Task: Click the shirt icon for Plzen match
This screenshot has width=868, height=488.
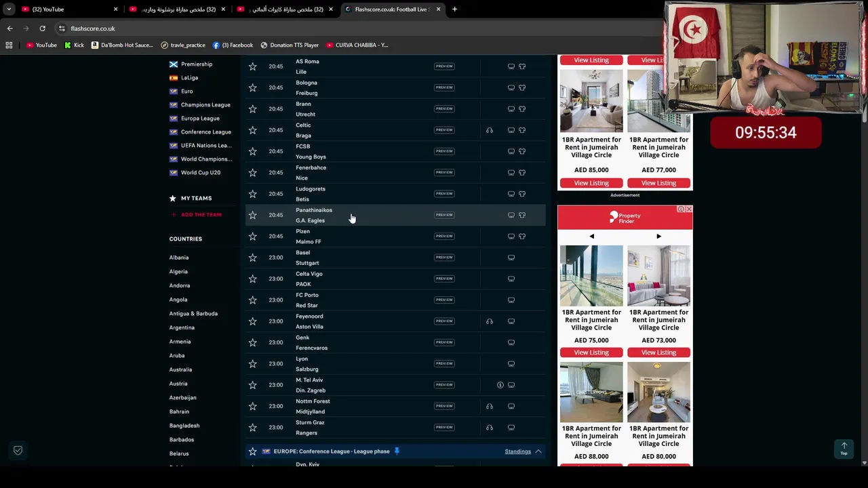Action: (522, 236)
